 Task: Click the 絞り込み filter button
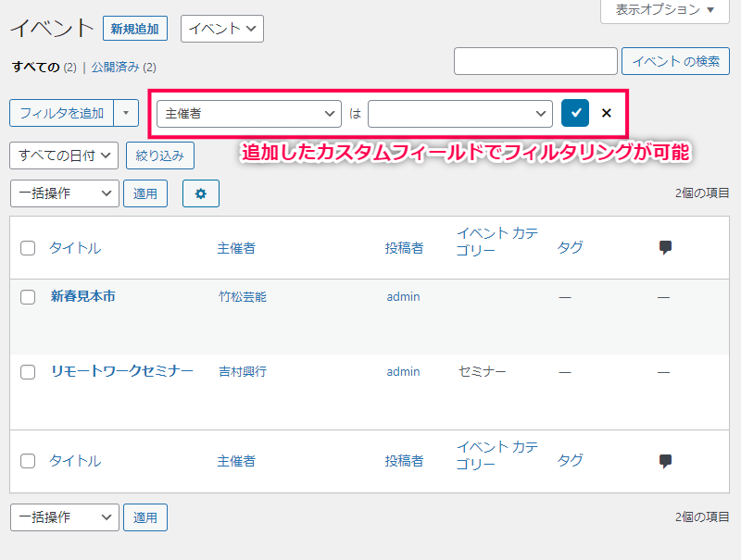(160, 156)
